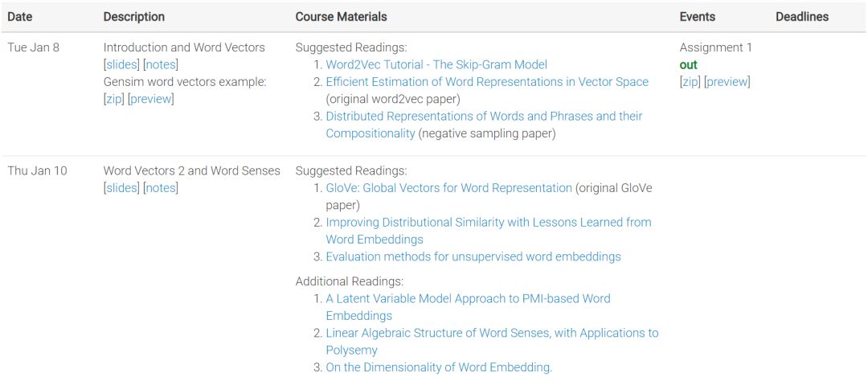Open the GloVe Global Vectors paper
The image size is (868, 381).
tap(448, 188)
